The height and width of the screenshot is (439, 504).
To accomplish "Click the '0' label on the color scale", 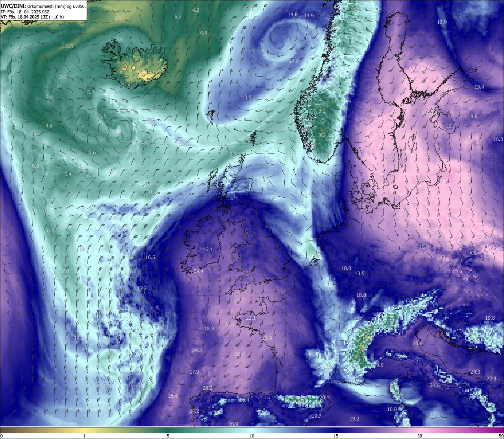I will (1, 436).
